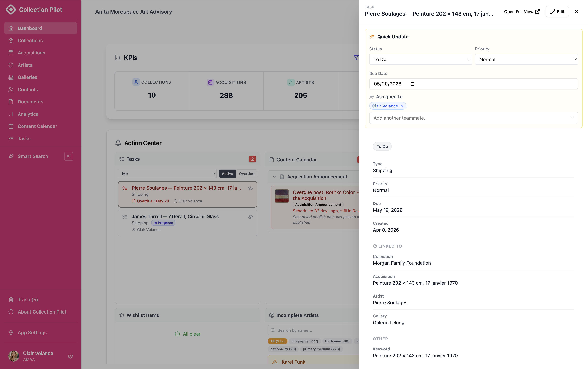Click the Collection Pilot logo icon
Viewport: 588px width, 369px height.
tap(11, 10)
